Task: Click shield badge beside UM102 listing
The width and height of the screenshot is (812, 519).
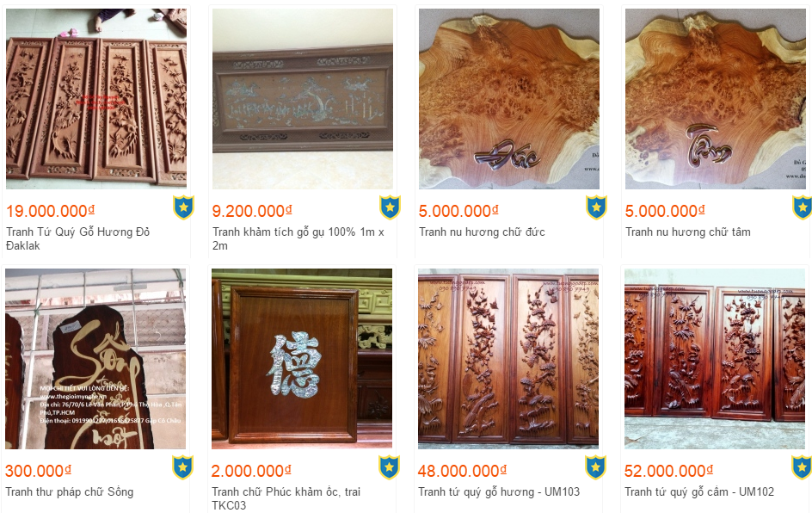Action: pyautogui.click(x=801, y=467)
